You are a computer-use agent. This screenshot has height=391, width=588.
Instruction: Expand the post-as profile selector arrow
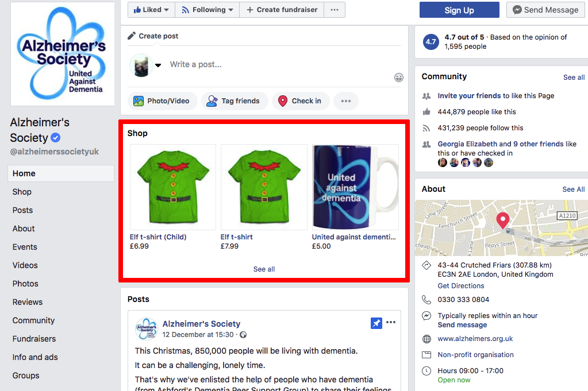(158, 65)
